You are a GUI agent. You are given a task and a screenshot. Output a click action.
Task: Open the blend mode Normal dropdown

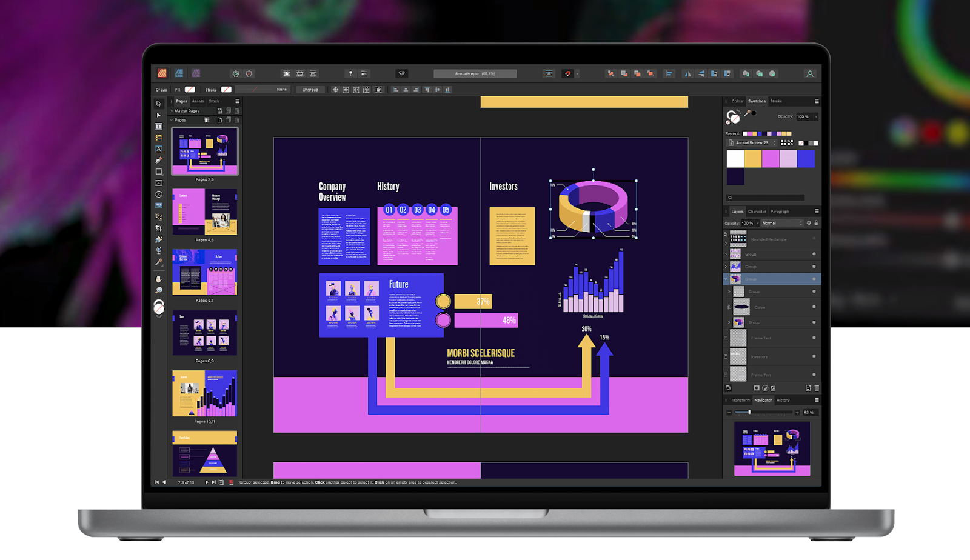[782, 223]
